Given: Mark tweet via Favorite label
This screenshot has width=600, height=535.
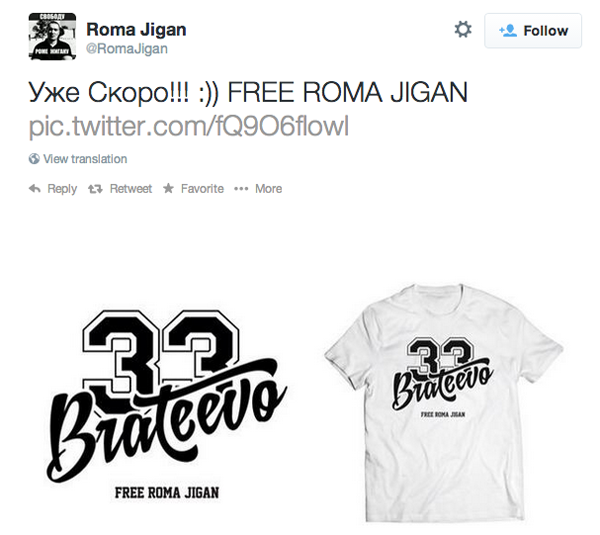Looking at the screenshot, I should click(x=202, y=189).
